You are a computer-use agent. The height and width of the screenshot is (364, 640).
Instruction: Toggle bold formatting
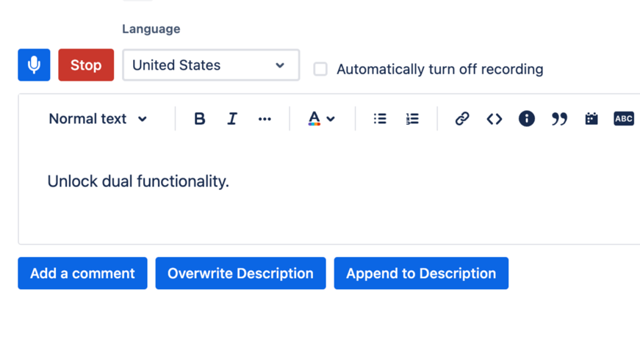click(199, 119)
